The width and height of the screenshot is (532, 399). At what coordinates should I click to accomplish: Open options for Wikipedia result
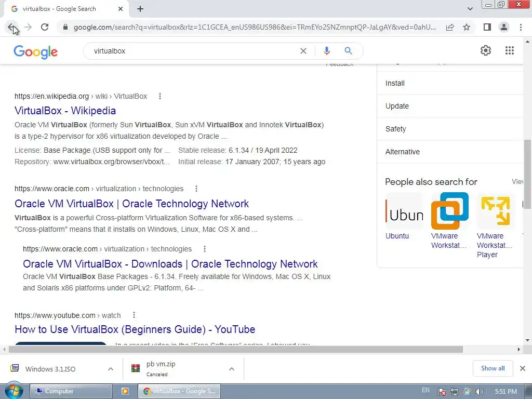(160, 96)
